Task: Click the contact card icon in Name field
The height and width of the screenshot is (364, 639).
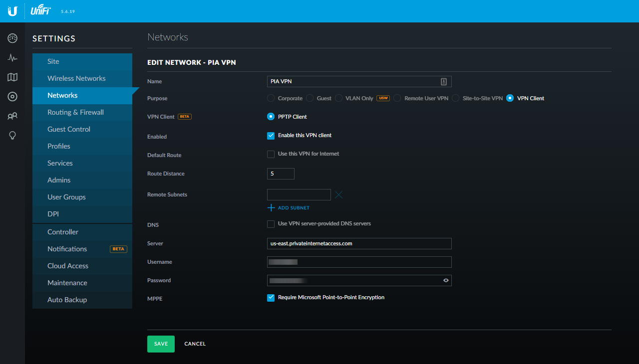Action: [x=443, y=81]
